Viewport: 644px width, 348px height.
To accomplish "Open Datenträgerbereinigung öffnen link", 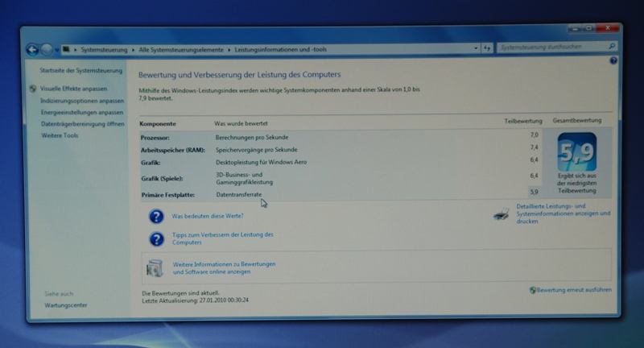I will [x=83, y=124].
